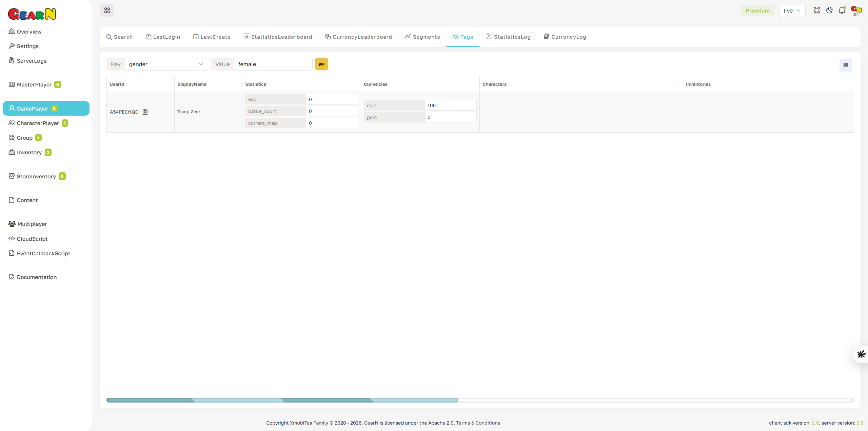Edit the coin value field showing 100
This screenshot has height=431, width=868.
click(x=450, y=105)
